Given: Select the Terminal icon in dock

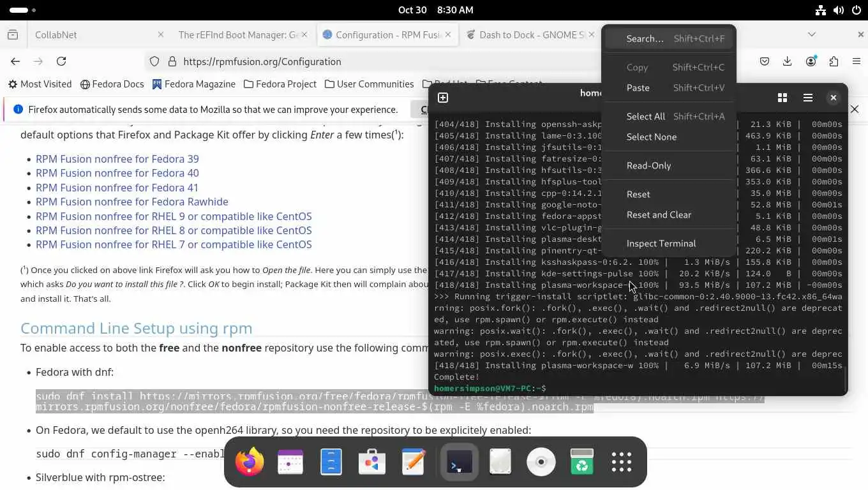Looking at the screenshot, I should (x=460, y=462).
